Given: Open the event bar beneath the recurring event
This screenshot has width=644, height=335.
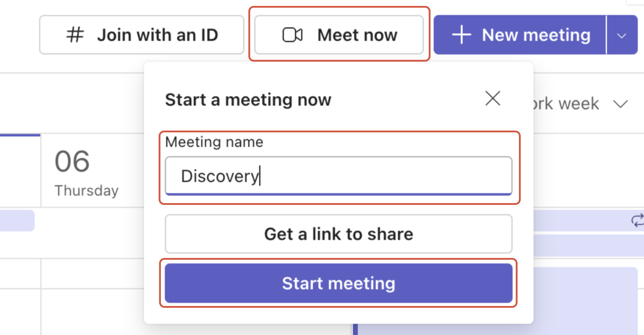Looking at the screenshot, I should point(588,245).
